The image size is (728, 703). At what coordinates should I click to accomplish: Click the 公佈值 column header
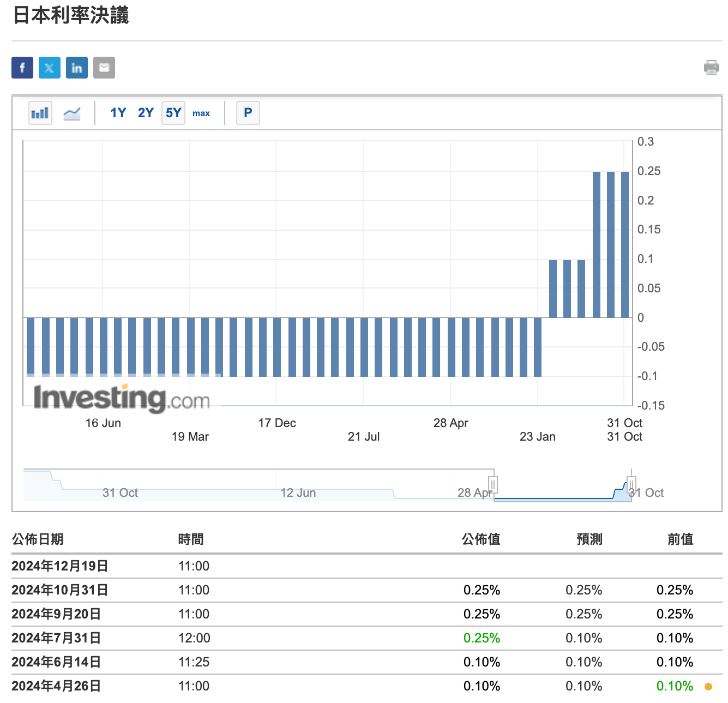tap(481, 539)
